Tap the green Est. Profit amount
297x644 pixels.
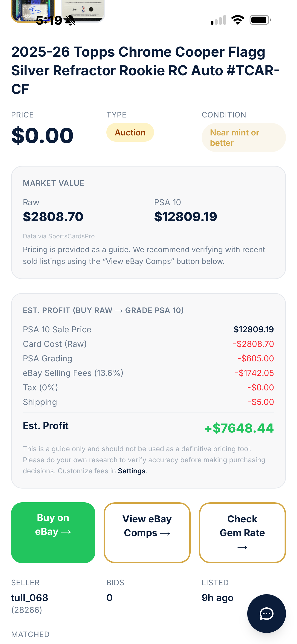click(239, 428)
